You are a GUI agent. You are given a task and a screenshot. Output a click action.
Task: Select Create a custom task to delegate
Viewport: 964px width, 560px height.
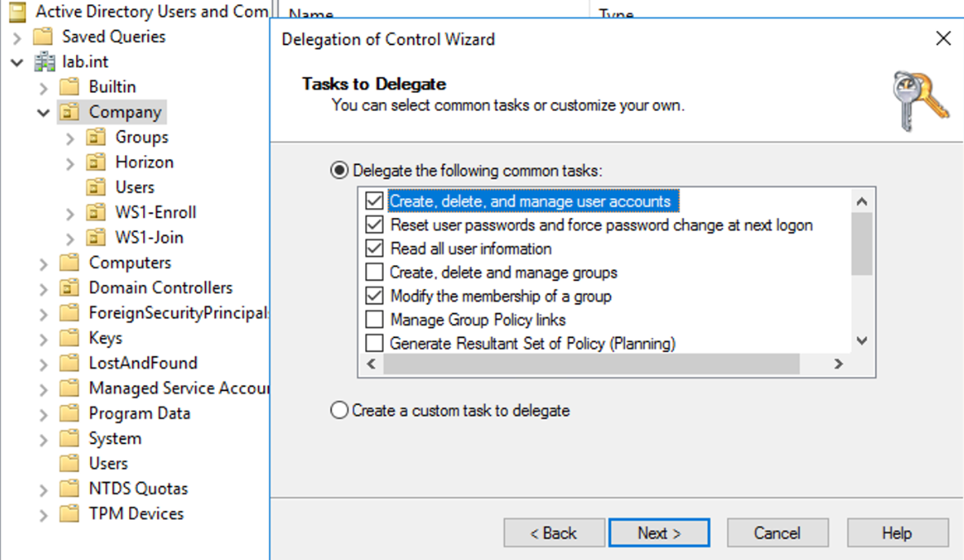click(x=339, y=411)
